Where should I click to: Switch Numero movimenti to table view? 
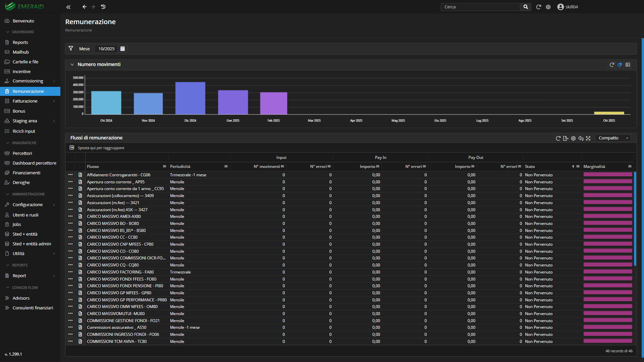[628, 65]
